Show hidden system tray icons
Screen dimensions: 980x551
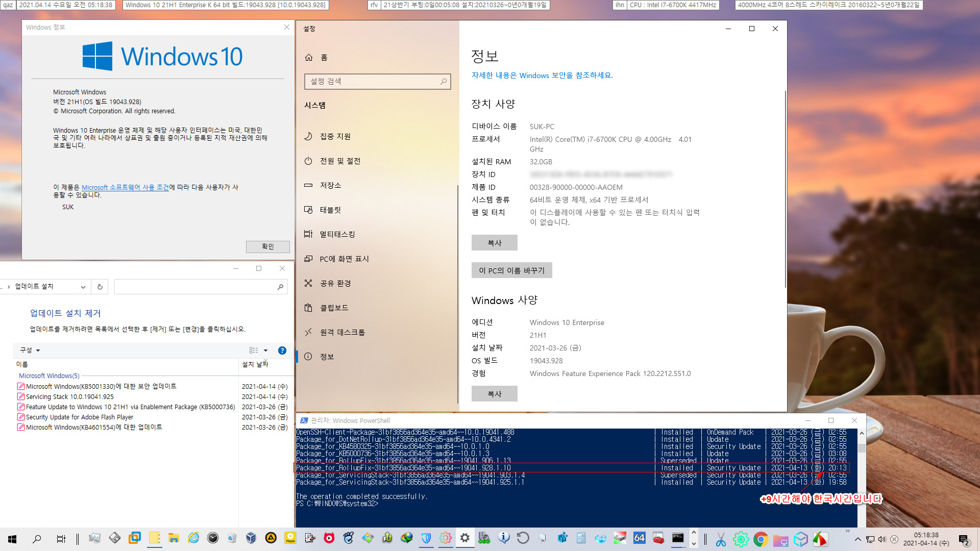(858, 539)
